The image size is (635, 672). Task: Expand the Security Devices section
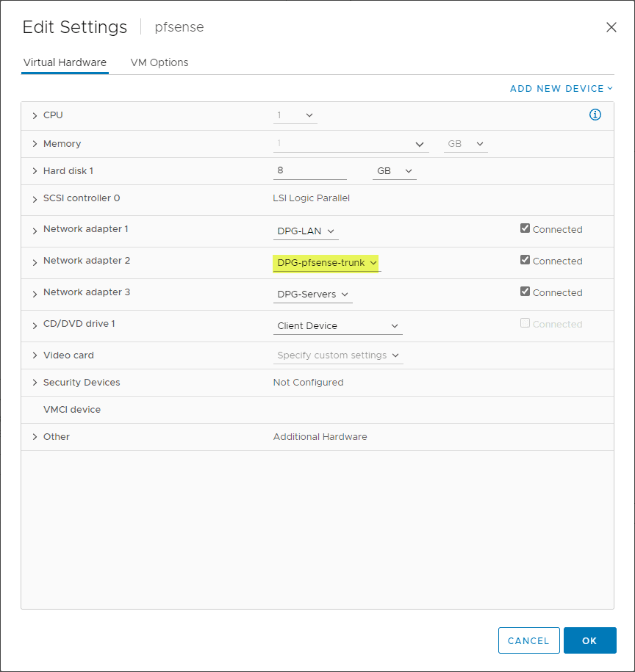[35, 383]
